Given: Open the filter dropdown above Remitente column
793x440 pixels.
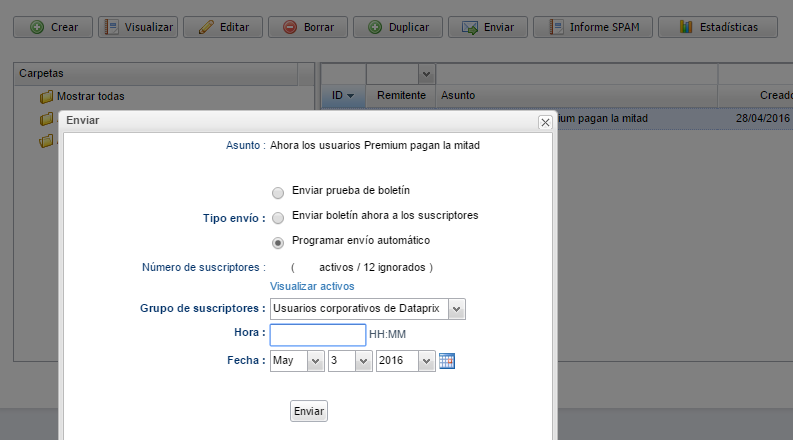Looking at the screenshot, I should point(426,74).
